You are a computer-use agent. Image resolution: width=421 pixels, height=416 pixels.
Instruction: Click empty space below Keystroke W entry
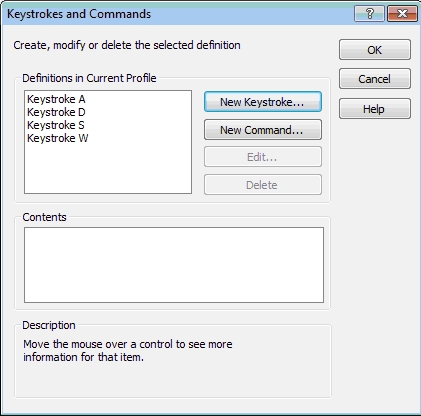tap(108, 168)
